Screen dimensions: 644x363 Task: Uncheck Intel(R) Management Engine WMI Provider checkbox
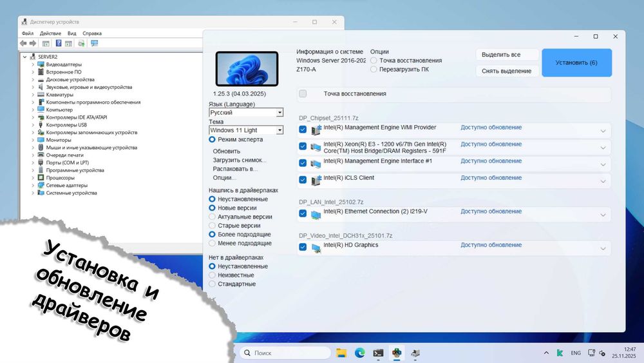[x=303, y=129]
